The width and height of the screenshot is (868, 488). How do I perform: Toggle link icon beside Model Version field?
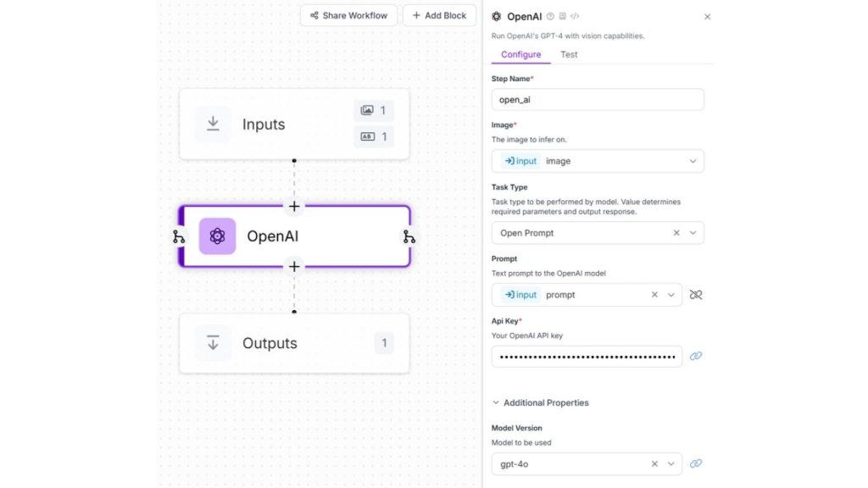pyautogui.click(x=696, y=463)
